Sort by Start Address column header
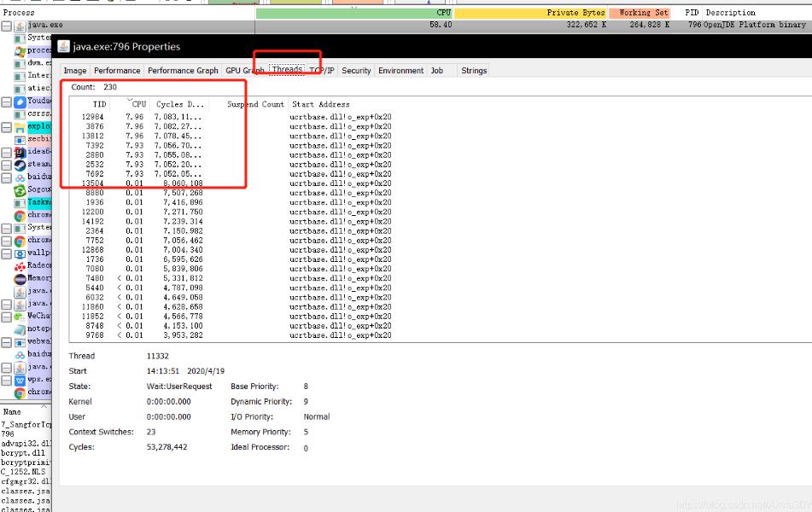Image resolution: width=812 pixels, height=512 pixels. pyautogui.click(x=320, y=104)
